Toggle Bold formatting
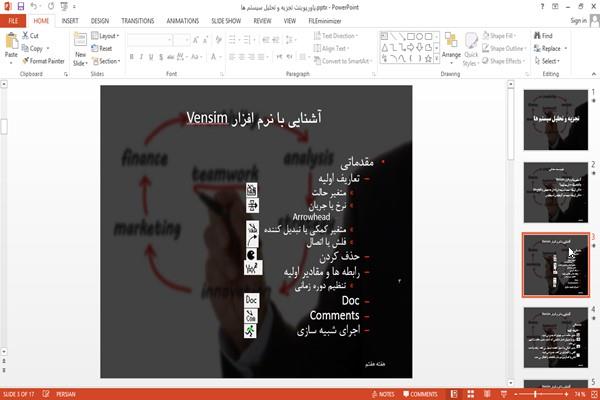The width and height of the screenshot is (600, 400). point(131,57)
